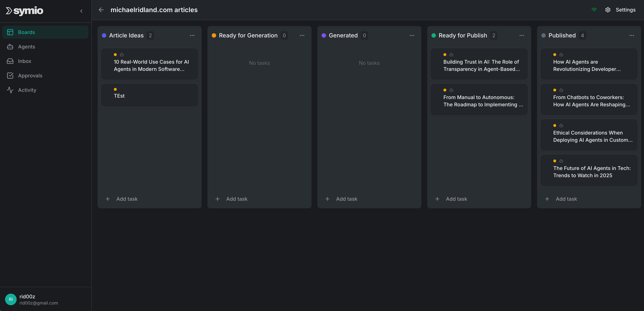The image size is (644, 311).
Task: Navigate back with the arrow button
Action: [101, 10]
